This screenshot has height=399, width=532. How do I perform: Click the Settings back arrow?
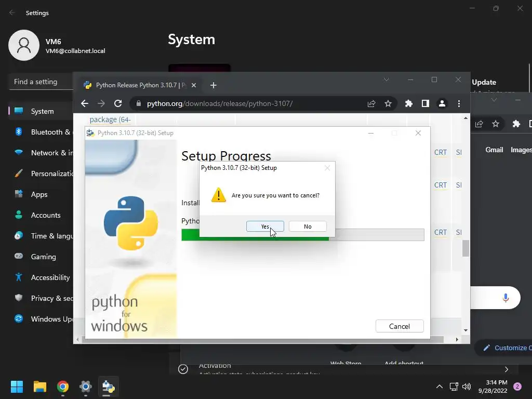click(x=12, y=12)
